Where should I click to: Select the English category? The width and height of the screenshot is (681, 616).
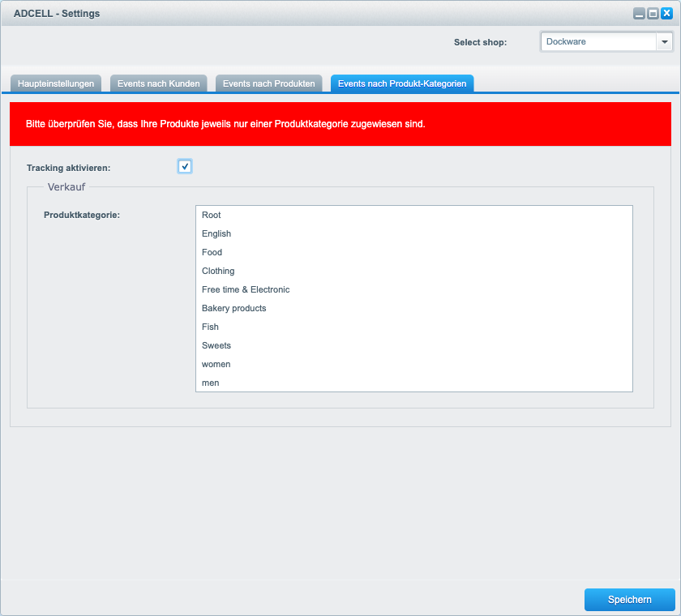click(414, 233)
